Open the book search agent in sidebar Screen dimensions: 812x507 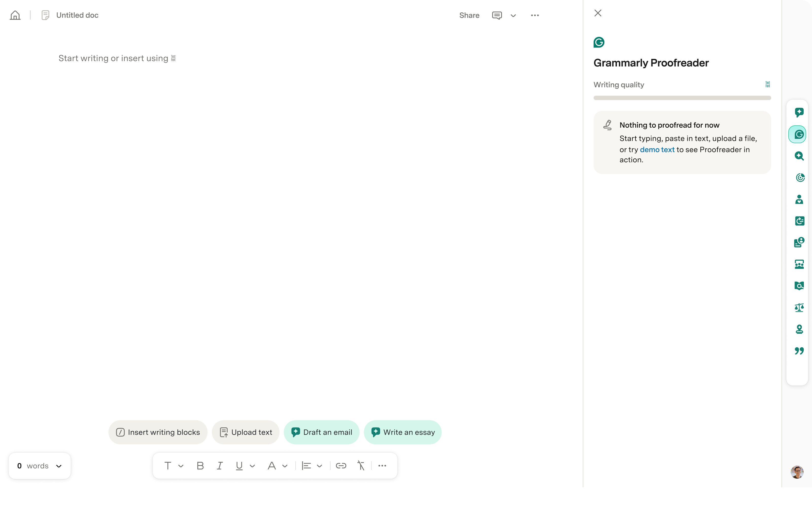point(799,286)
